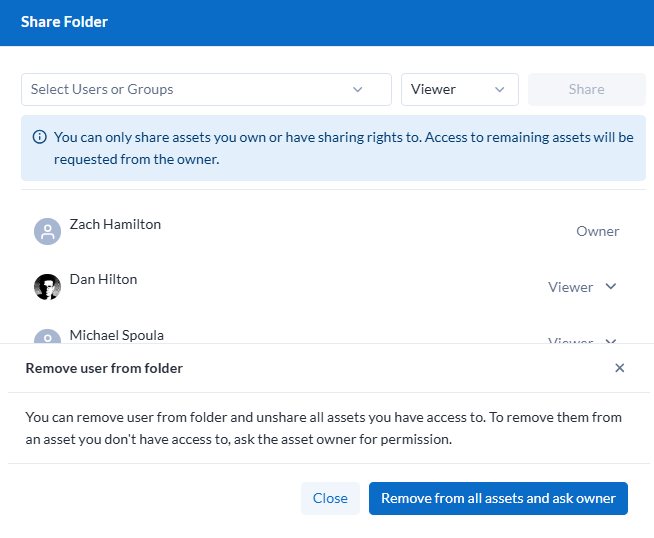Click chevron arrow in Select Users field
Viewport: 654px width, 538px height.
(358, 89)
